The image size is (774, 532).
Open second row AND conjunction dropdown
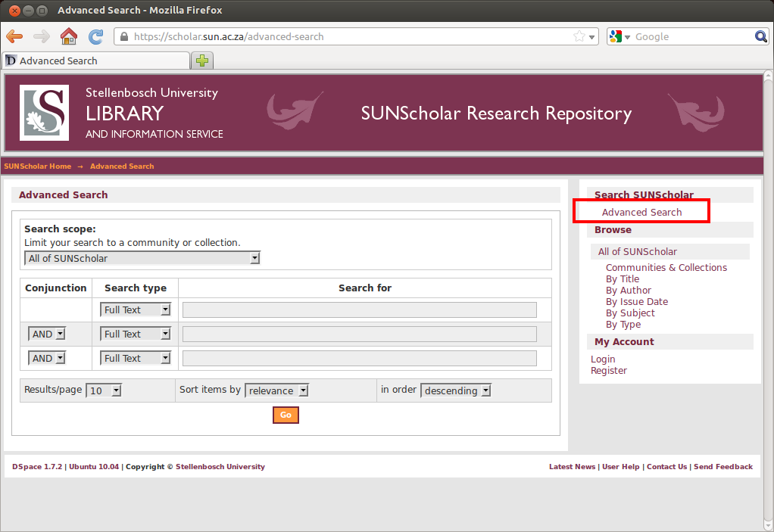click(46, 334)
